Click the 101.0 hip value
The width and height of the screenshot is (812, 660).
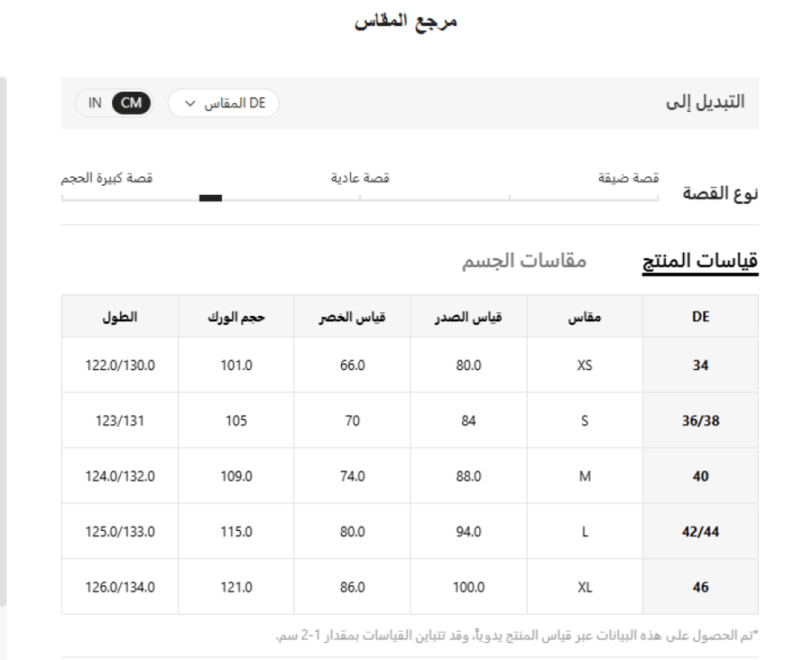[236, 366]
